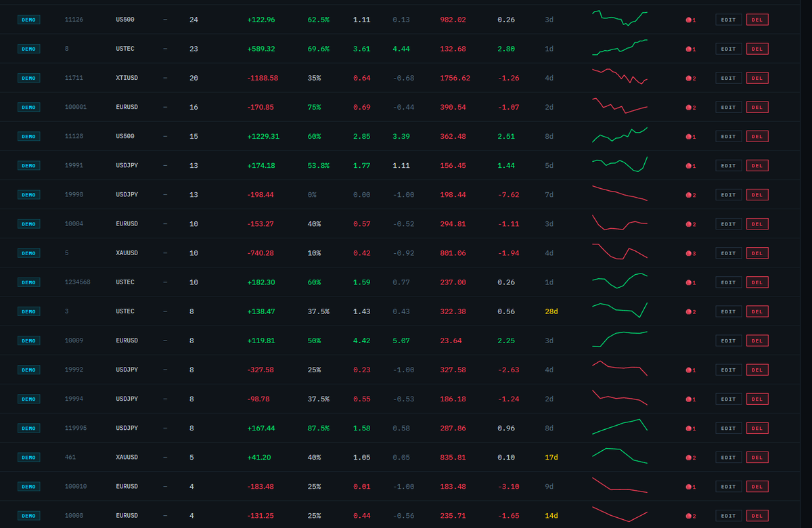Click the red alert dot in row 19994
Viewport: 812px width, 528px height.
point(689,399)
